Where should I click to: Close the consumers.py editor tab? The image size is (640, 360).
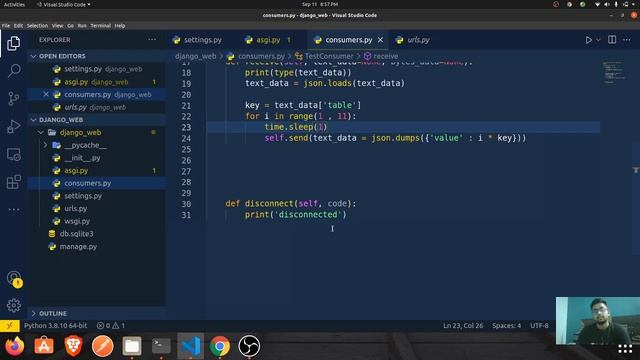pos(380,40)
